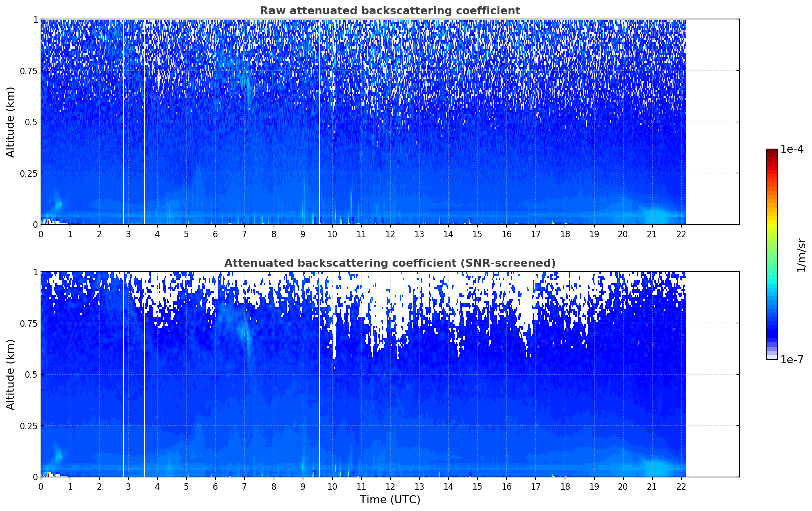Screen dimensions: 812x511
Task: Click hour 21 tick below raw plot
Action: click(652, 234)
